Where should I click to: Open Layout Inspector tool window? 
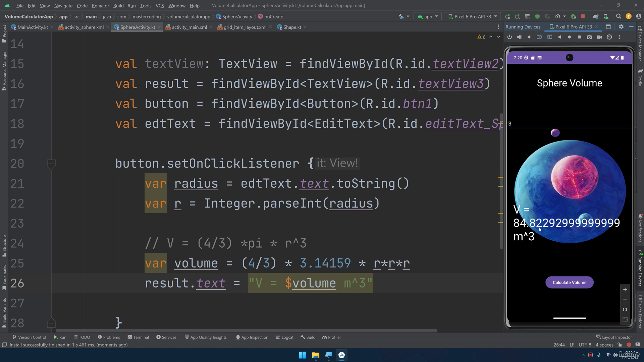(614, 337)
